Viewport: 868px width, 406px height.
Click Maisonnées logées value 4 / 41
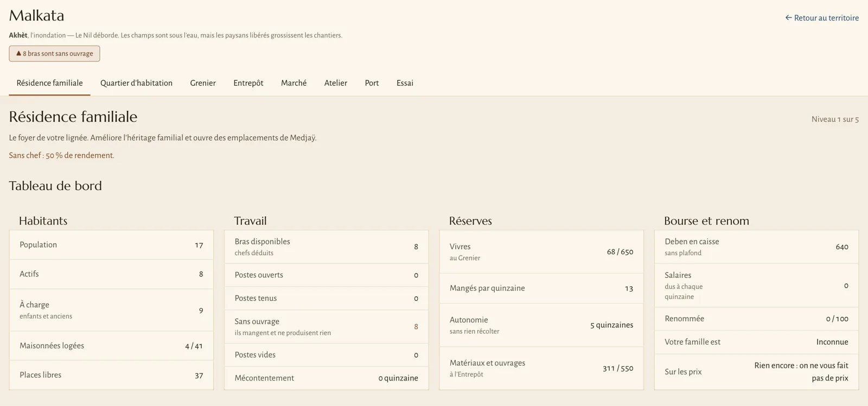click(194, 346)
